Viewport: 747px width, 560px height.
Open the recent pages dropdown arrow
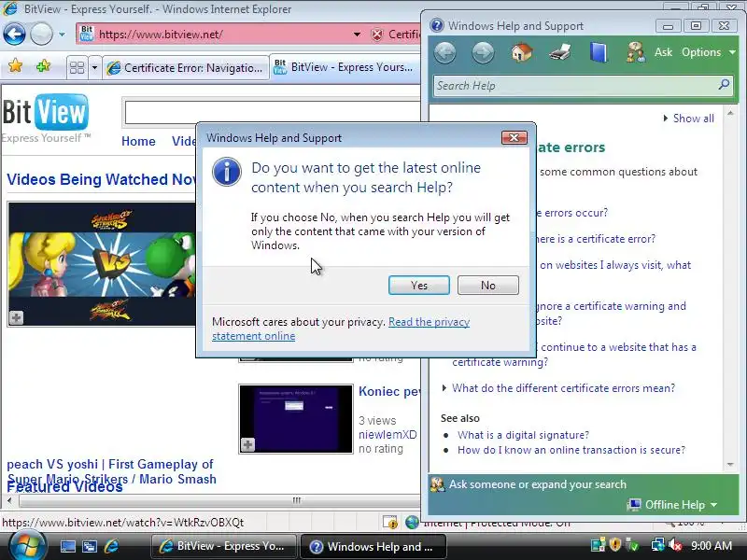62,35
